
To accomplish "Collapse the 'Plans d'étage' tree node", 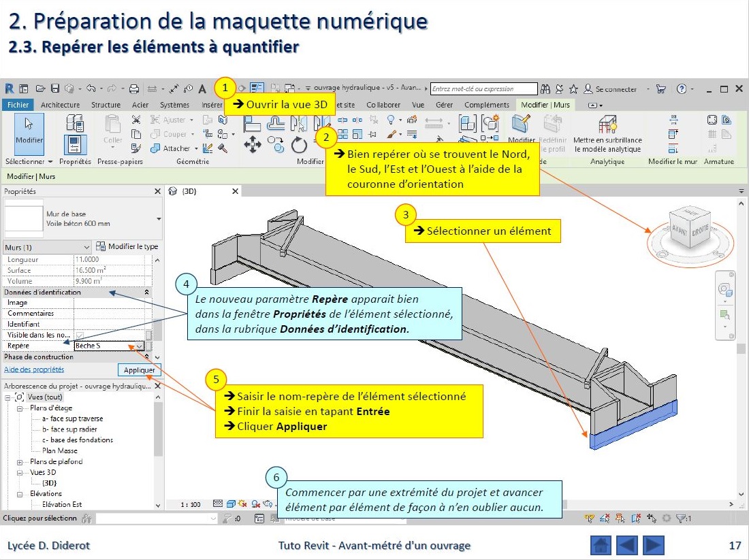I will pyautogui.click(x=20, y=408).
